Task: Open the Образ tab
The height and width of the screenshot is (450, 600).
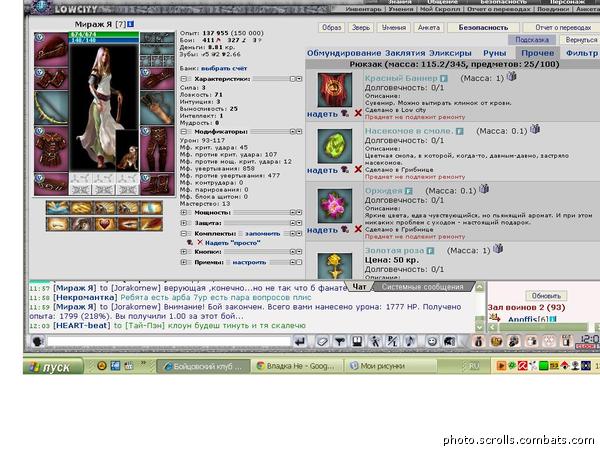Action: pos(331,28)
